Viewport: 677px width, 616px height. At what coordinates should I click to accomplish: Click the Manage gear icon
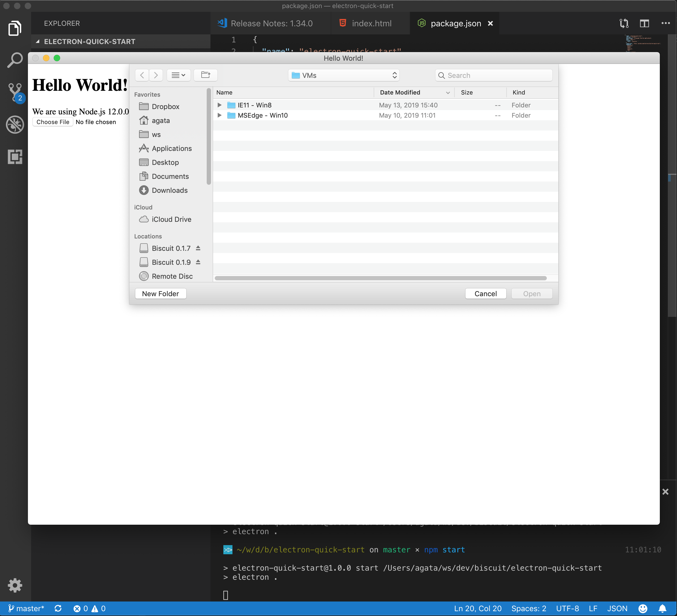pyautogui.click(x=15, y=585)
